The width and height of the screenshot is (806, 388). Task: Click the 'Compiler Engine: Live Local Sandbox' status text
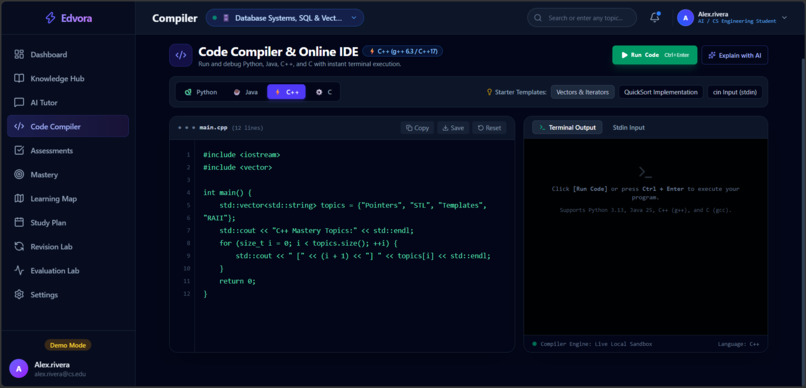pos(596,344)
